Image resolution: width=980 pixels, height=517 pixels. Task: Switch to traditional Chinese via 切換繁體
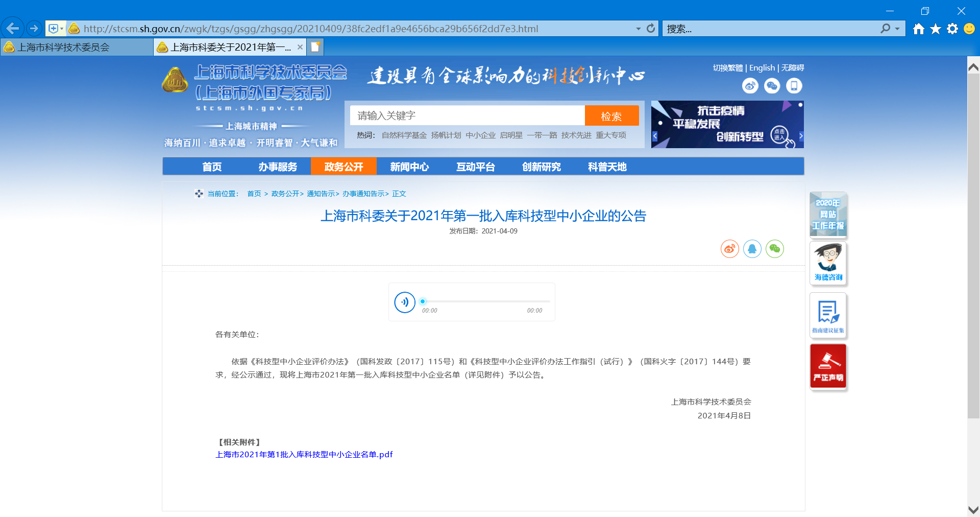click(x=728, y=68)
